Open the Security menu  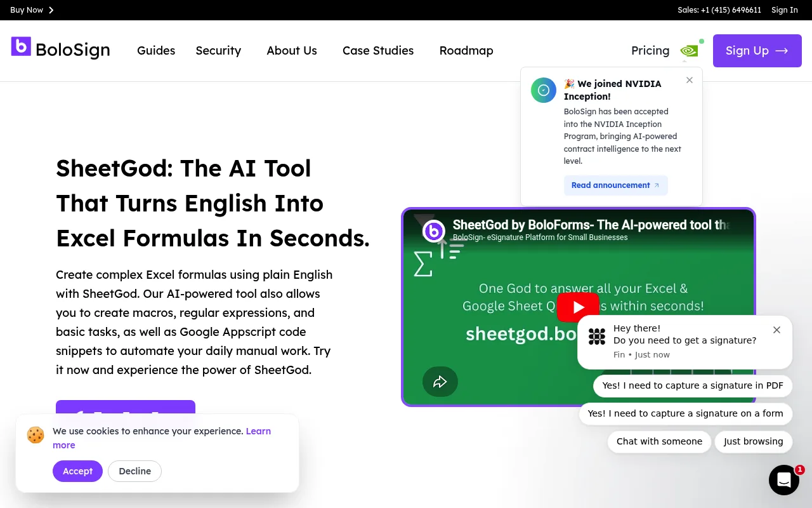click(218, 51)
